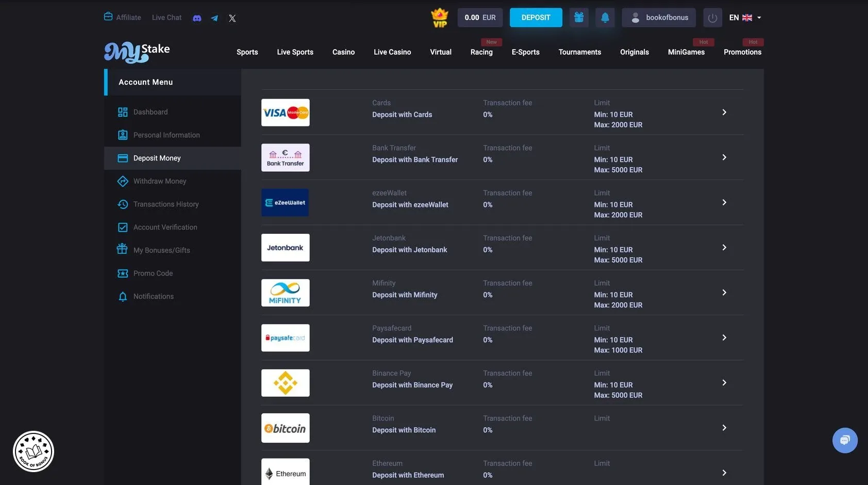Click the Deposit with Binance Pay text
Screen dimensions: 868x485
tap(412, 385)
